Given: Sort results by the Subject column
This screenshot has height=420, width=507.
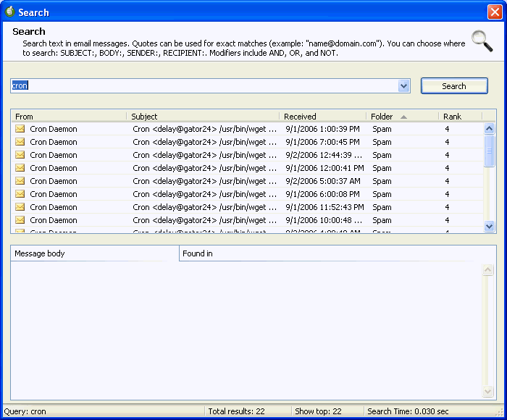Looking at the screenshot, I should (x=203, y=117).
